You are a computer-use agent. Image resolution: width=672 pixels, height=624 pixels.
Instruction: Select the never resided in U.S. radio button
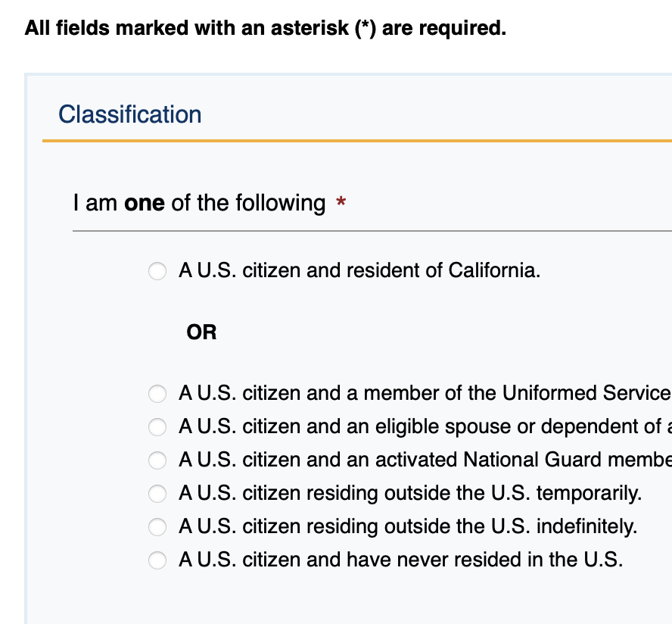pos(157,560)
